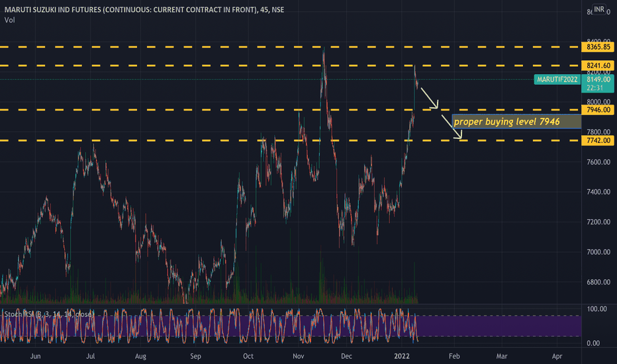The height and width of the screenshot is (364, 617).
Task: Click the MARUTIF2022 symbol tag
Action: pyautogui.click(x=557, y=79)
